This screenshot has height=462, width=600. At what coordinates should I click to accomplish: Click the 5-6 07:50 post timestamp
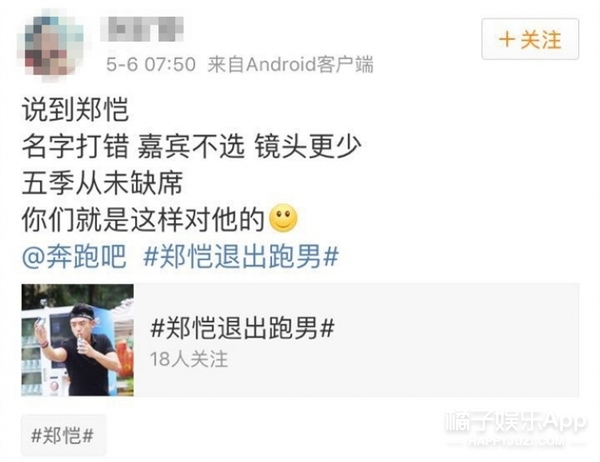(151, 64)
